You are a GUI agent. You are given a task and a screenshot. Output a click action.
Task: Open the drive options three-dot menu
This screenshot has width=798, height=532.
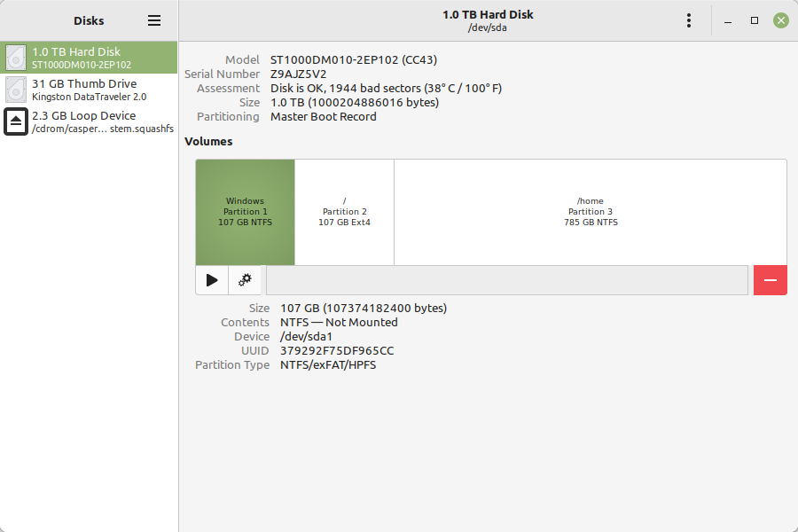pyautogui.click(x=689, y=20)
